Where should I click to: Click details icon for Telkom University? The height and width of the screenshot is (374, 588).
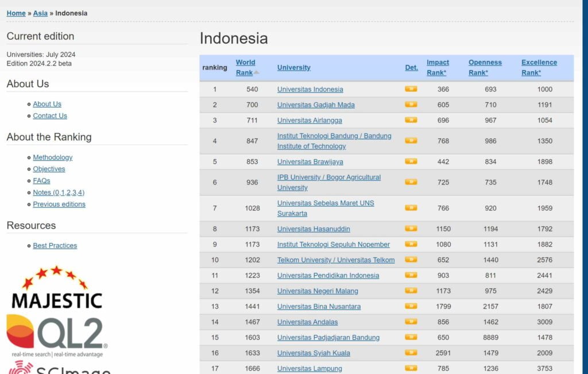click(x=411, y=260)
